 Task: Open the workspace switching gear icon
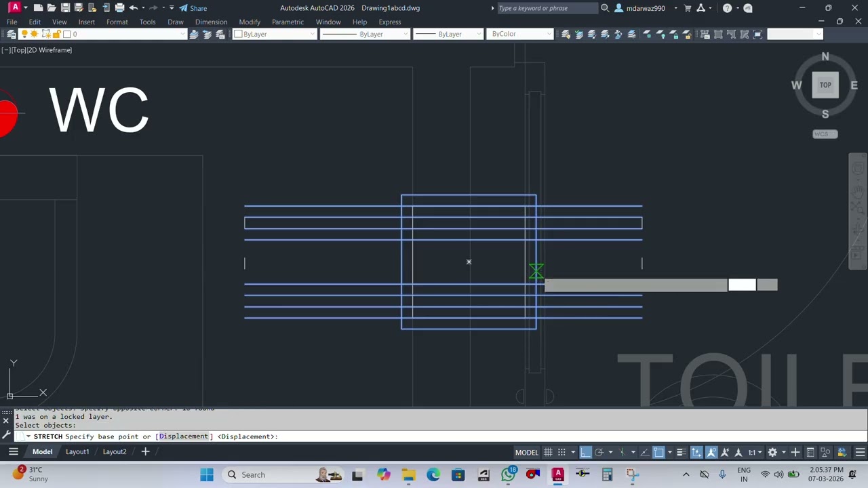click(x=772, y=452)
